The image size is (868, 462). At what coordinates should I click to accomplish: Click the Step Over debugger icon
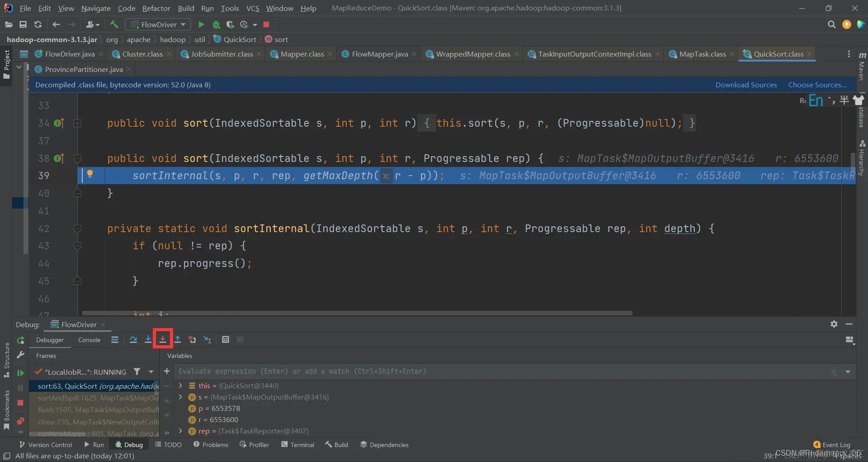[133, 340]
